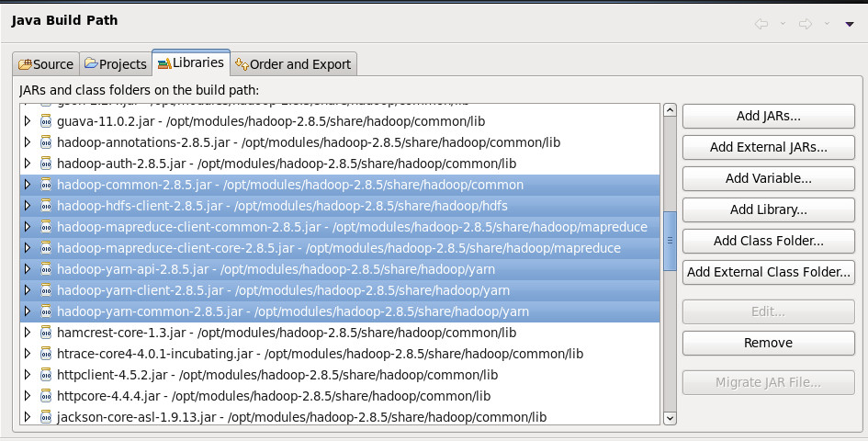This screenshot has height=441, width=868.
Task: Click the Add Library... button
Action: [769, 210]
